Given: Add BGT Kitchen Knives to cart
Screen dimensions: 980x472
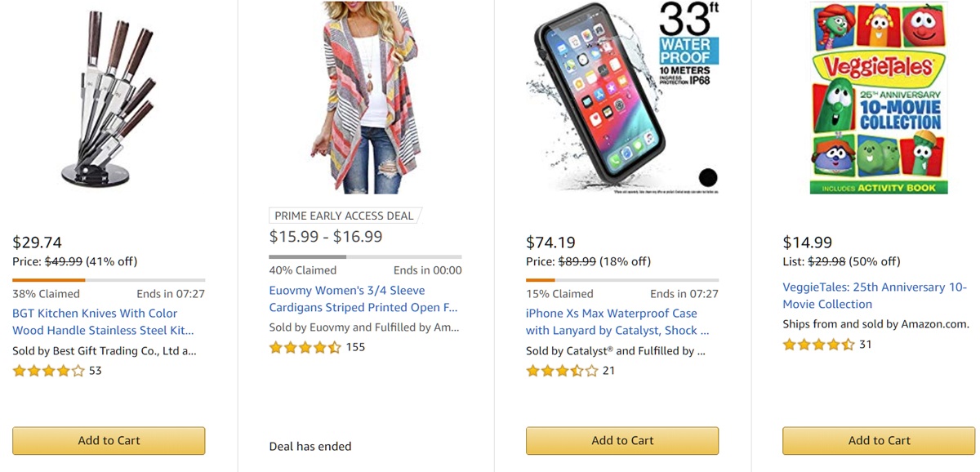Looking at the screenshot, I should (x=109, y=440).
